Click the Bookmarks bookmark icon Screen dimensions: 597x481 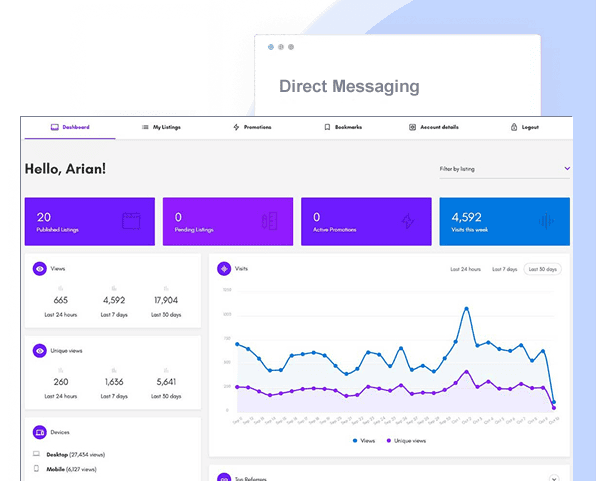point(327,127)
